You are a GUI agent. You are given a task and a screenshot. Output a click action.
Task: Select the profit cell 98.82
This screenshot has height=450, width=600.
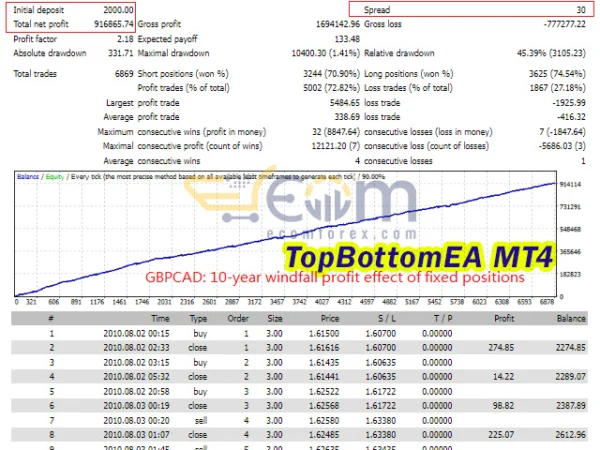point(503,406)
